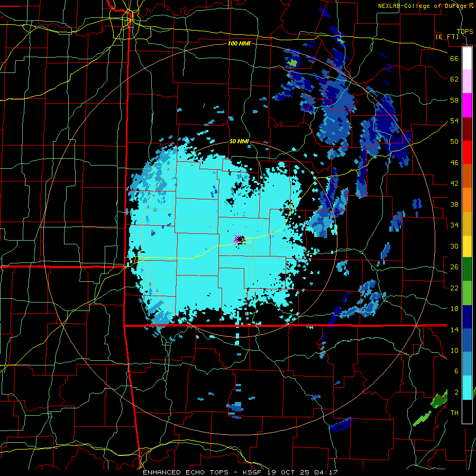Click the ENHANCED ECHO TOPS KSGF timestamp caption
The width and height of the screenshot is (476, 476).
point(240,472)
